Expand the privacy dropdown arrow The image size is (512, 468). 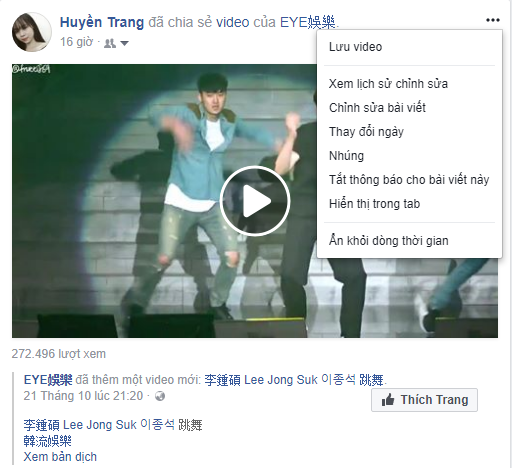124,43
